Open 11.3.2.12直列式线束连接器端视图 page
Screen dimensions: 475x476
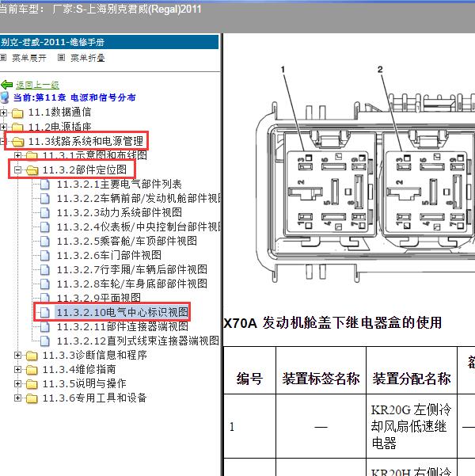point(138,341)
